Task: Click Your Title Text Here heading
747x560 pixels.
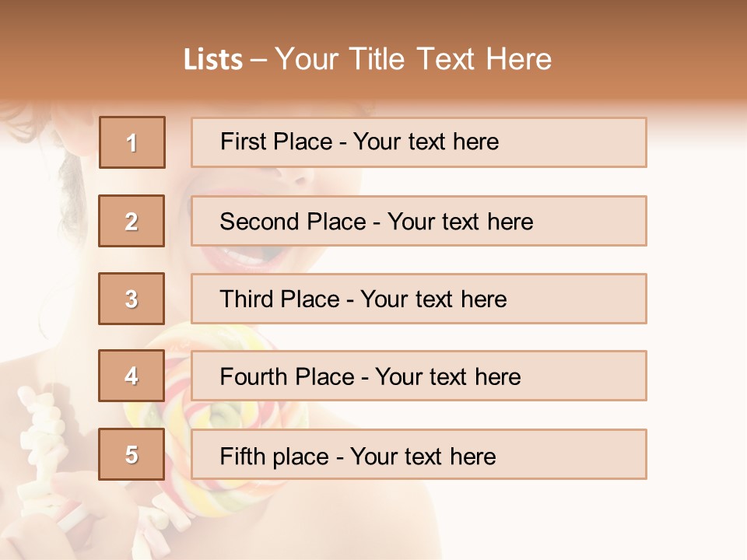Action: [413, 60]
